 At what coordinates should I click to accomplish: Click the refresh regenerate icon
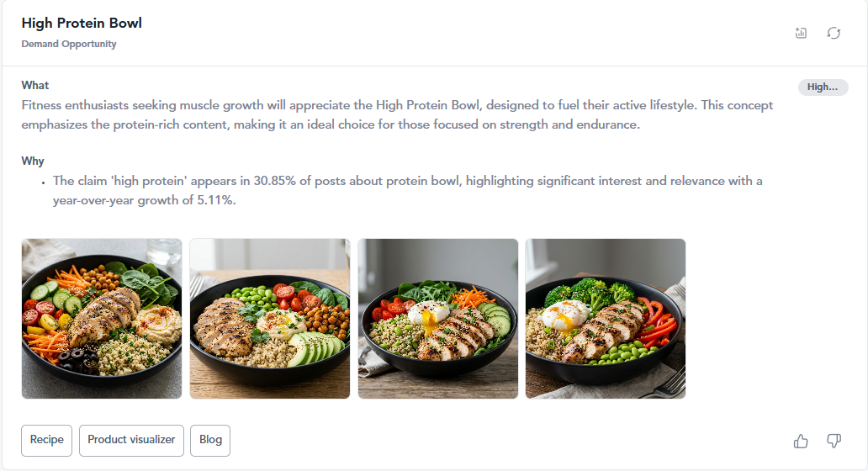(834, 33)
